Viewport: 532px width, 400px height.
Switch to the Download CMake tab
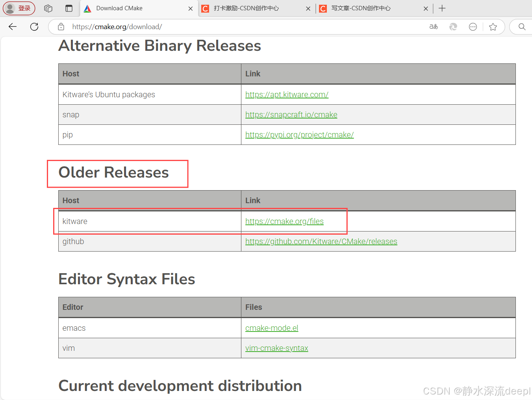click(138, 8)
